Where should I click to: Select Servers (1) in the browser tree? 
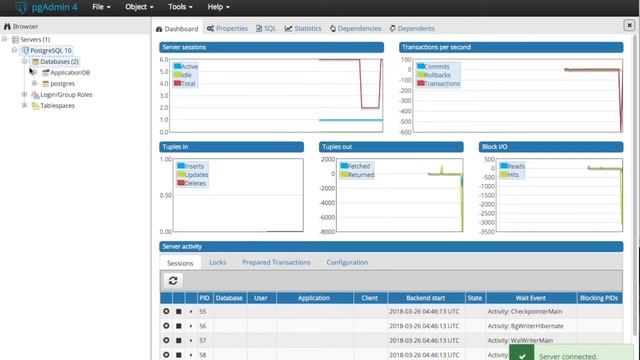click(35, 40)
